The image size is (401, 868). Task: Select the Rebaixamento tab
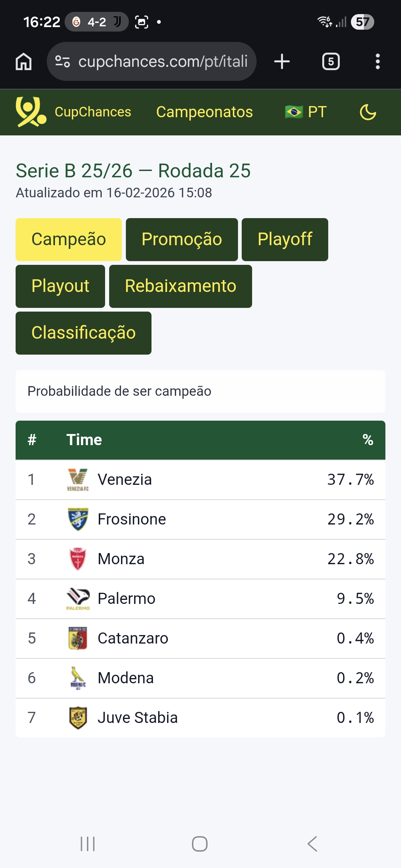coord(180,286)
